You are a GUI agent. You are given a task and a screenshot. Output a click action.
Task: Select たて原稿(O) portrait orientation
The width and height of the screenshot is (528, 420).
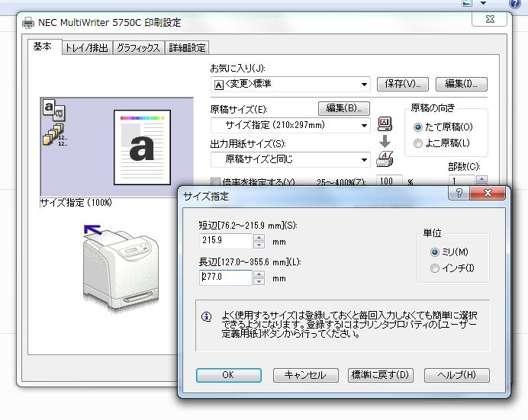[418, 127]
